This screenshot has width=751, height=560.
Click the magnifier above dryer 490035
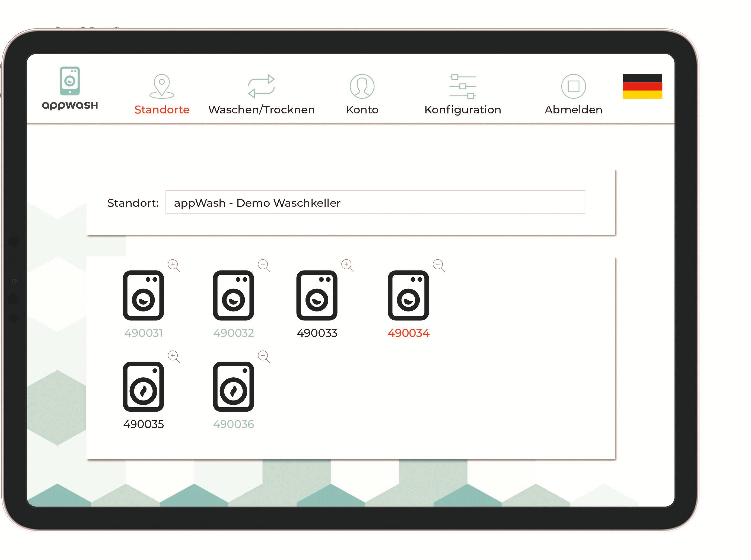[174, 357]
